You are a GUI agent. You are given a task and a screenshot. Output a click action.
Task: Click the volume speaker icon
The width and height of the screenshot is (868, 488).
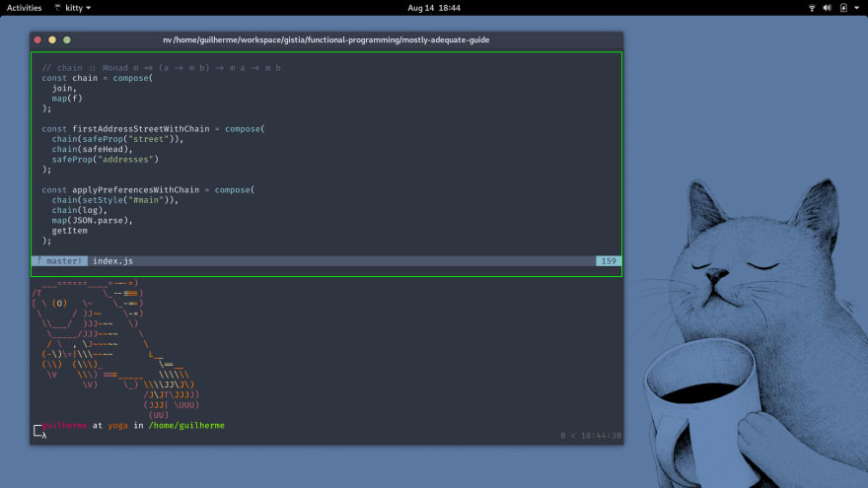[827, 8]
